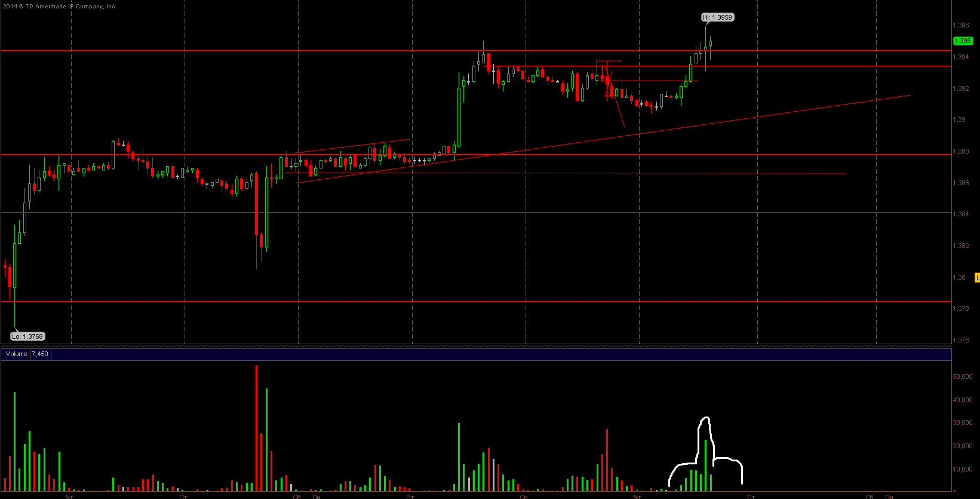980x499 pixels.
Task: Click the 40,000 volume axis label
Action: click(963, 400)
